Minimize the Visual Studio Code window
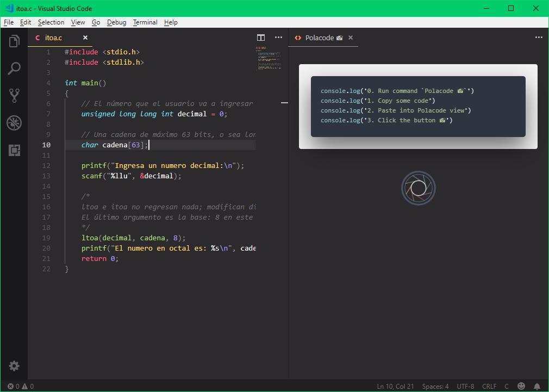This screenshot has height=392, width=549. point(486,8)
